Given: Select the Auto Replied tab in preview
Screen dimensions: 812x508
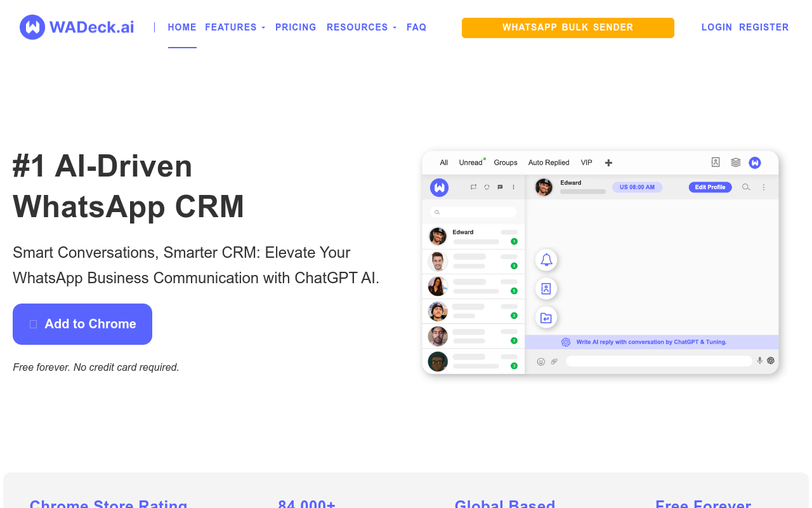Looking at the screenshot, I should click(x=549, y=163).
